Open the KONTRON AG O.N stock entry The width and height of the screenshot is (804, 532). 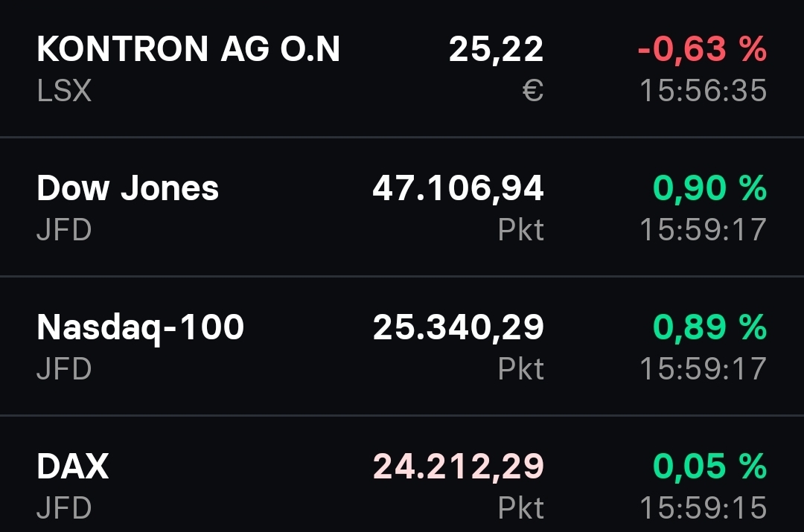click(188, 50)
